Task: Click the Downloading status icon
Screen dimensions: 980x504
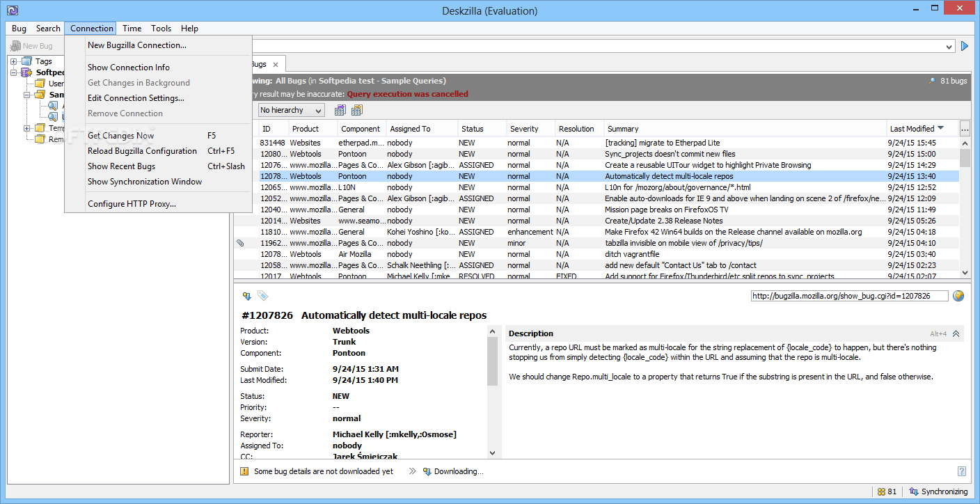Action: coord(427,471)
